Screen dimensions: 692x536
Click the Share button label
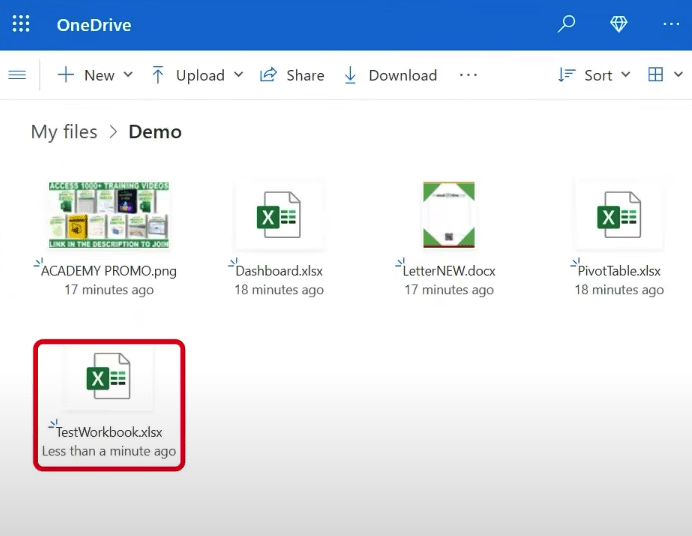305,75
